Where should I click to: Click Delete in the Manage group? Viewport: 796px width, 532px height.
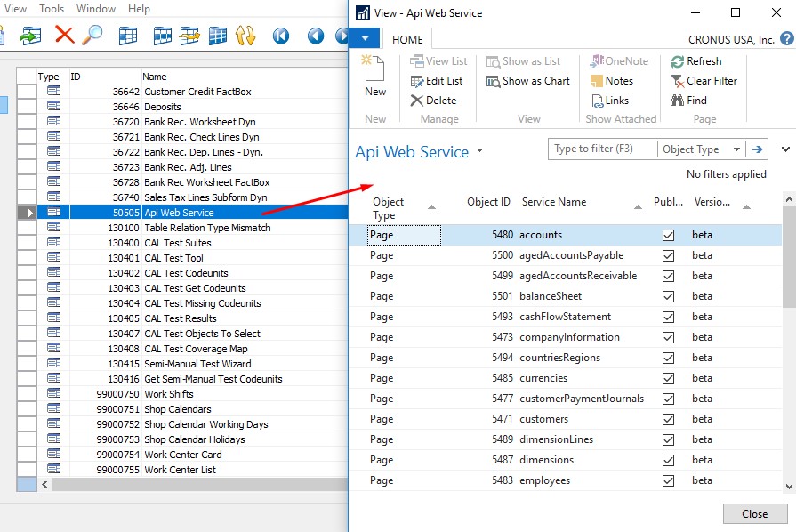coord(433,101)
